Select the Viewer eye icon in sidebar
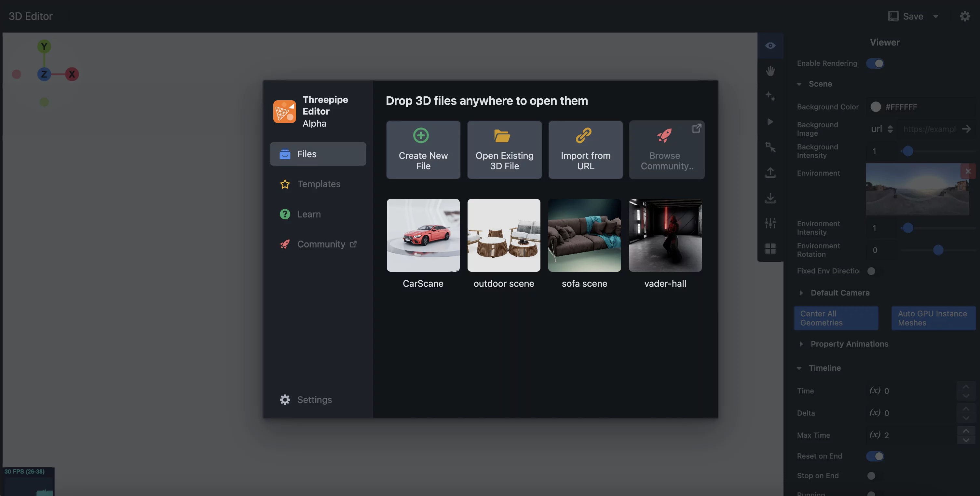The image size is (980, 496). point(771,45)
